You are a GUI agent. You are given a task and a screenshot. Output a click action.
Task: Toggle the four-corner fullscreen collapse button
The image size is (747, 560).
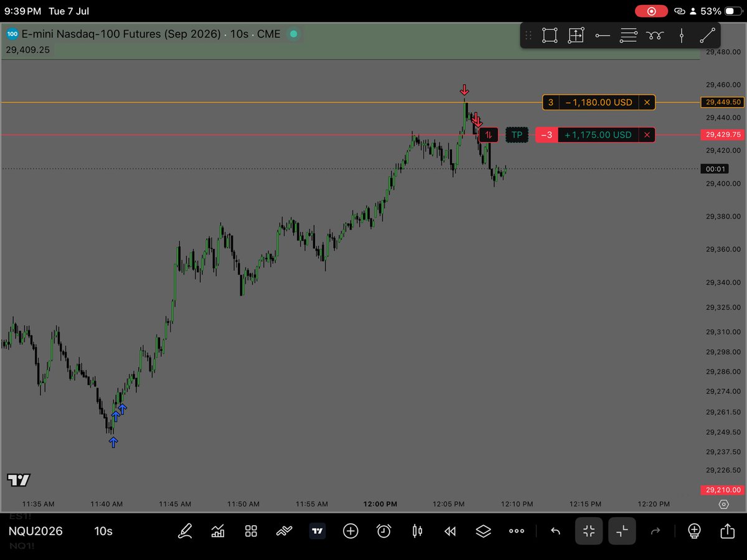click(589, 531)
